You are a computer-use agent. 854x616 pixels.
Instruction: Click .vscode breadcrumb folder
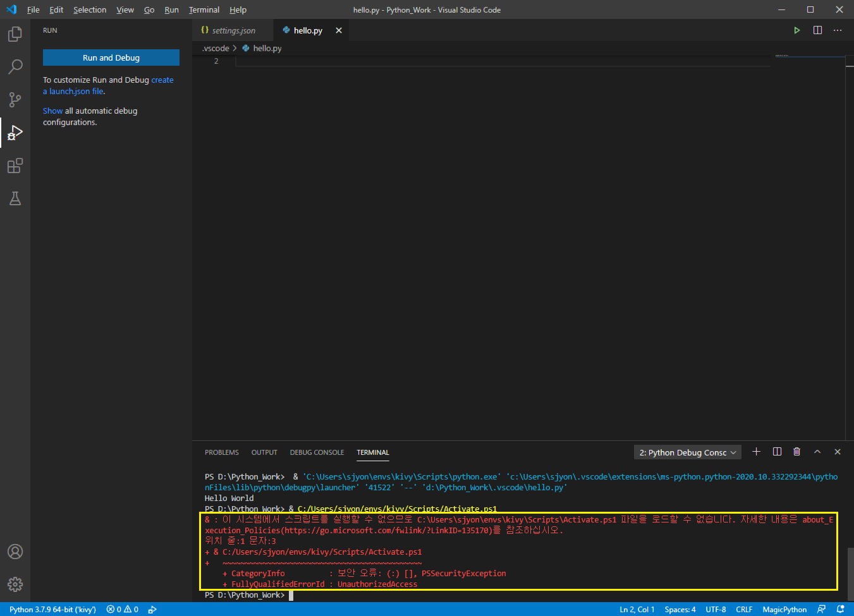(216, 48)
